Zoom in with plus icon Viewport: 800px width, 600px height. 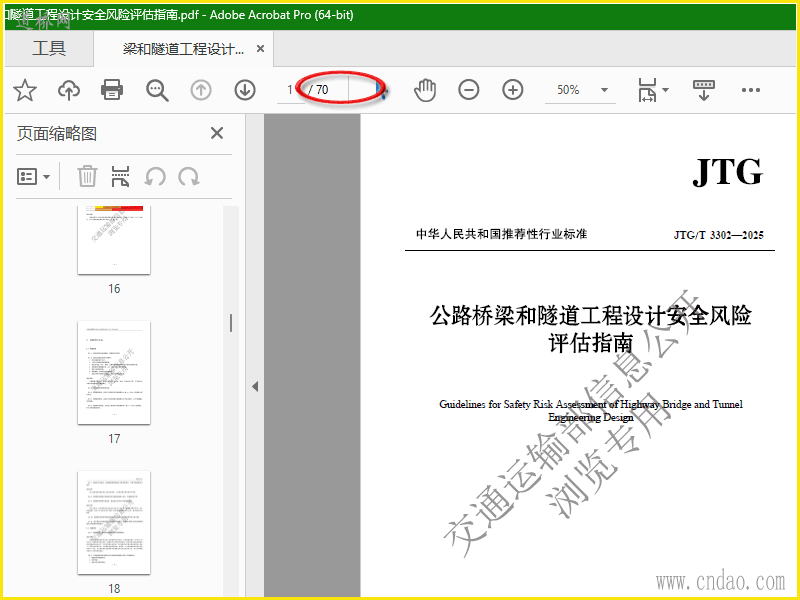click(x=513, y=90)
